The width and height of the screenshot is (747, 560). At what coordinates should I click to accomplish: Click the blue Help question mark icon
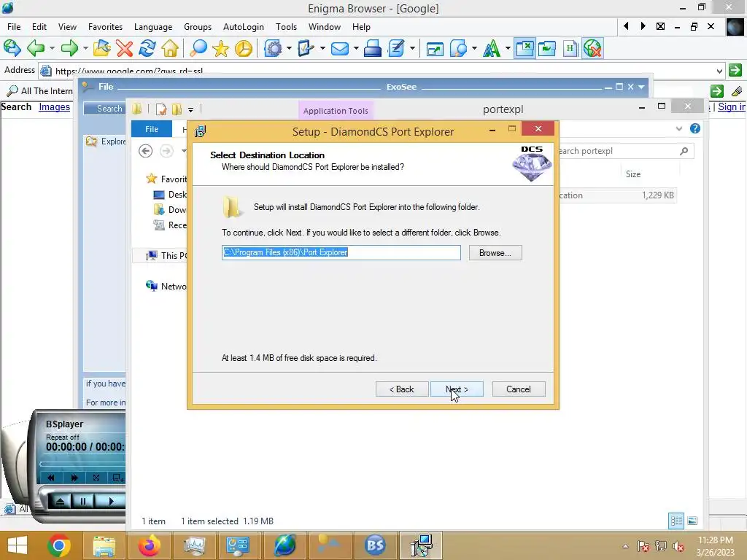[695, 128]
